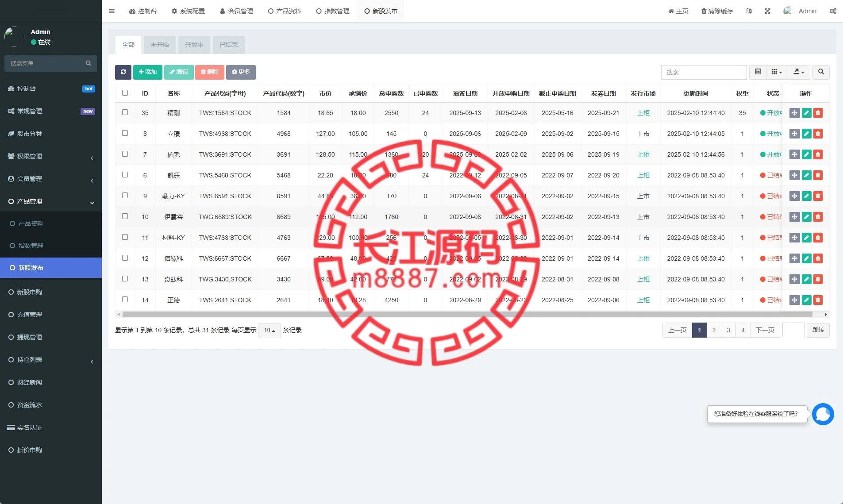
Task: Open 控制台 dashboard in the sidebar
Action: (51, 88)
